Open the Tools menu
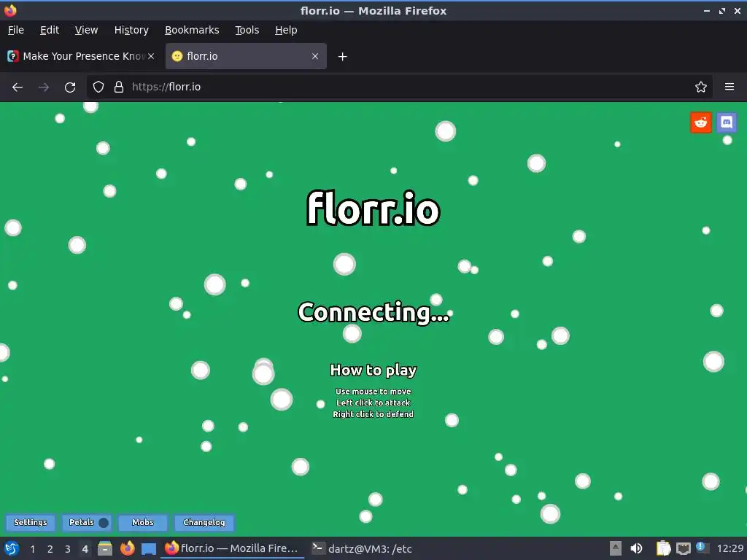Image resolution: width=747 pixels, height=560 pixels. pos(247,30)
